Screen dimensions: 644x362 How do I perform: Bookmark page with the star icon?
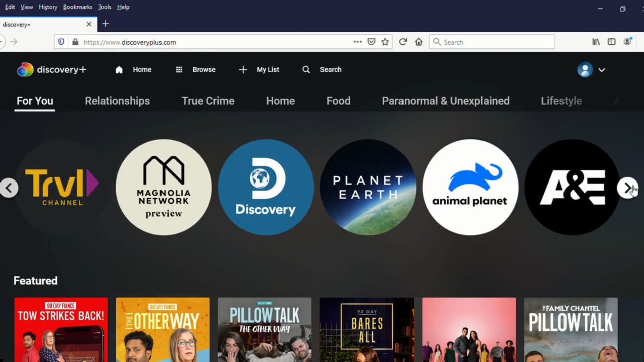click(x=385, y=42)
